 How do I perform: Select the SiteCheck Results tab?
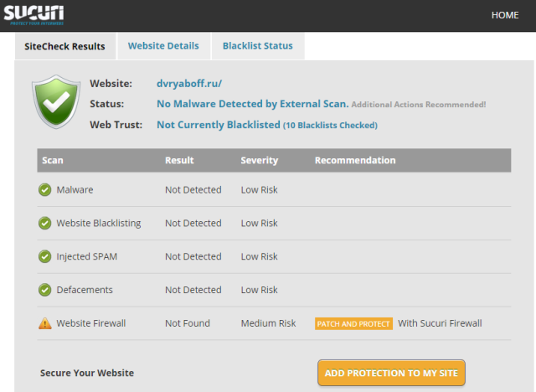[65, 46]
